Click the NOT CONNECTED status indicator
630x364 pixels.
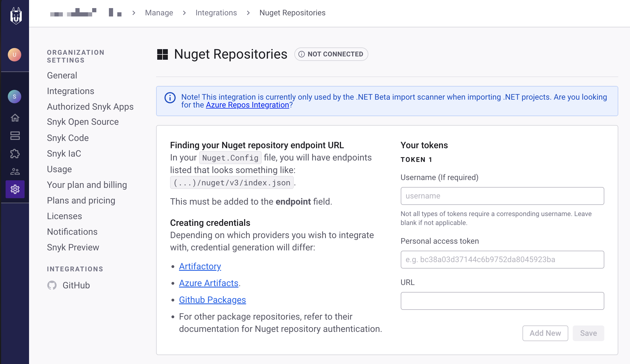[x=331, y=54]
